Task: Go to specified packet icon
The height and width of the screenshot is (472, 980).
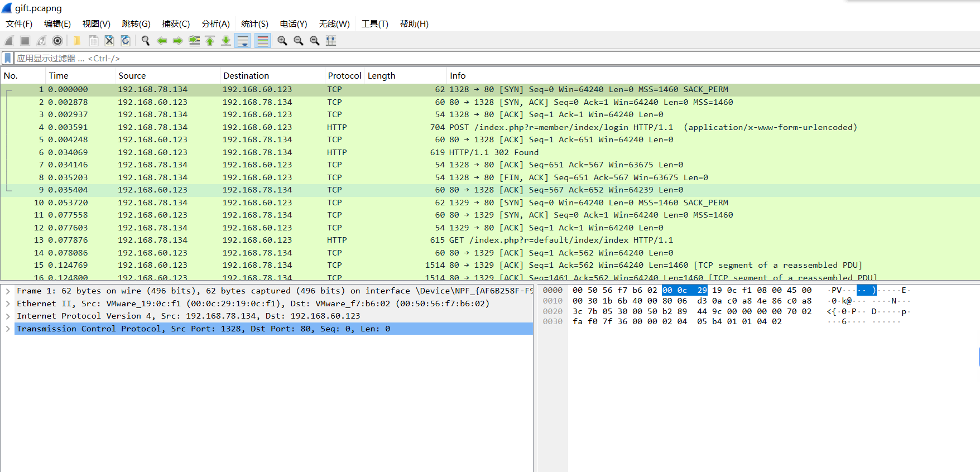Action: tap(194, 41)
